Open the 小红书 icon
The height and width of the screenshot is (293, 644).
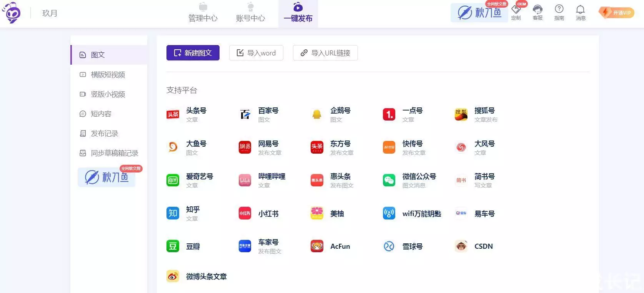tap(245, 213)
